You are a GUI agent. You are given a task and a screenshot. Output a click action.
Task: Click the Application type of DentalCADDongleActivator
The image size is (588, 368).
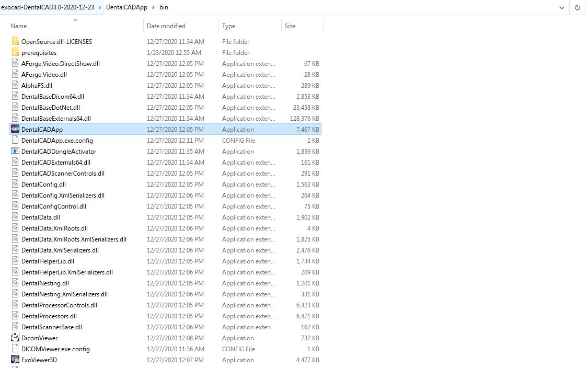(x=238, y=152)
